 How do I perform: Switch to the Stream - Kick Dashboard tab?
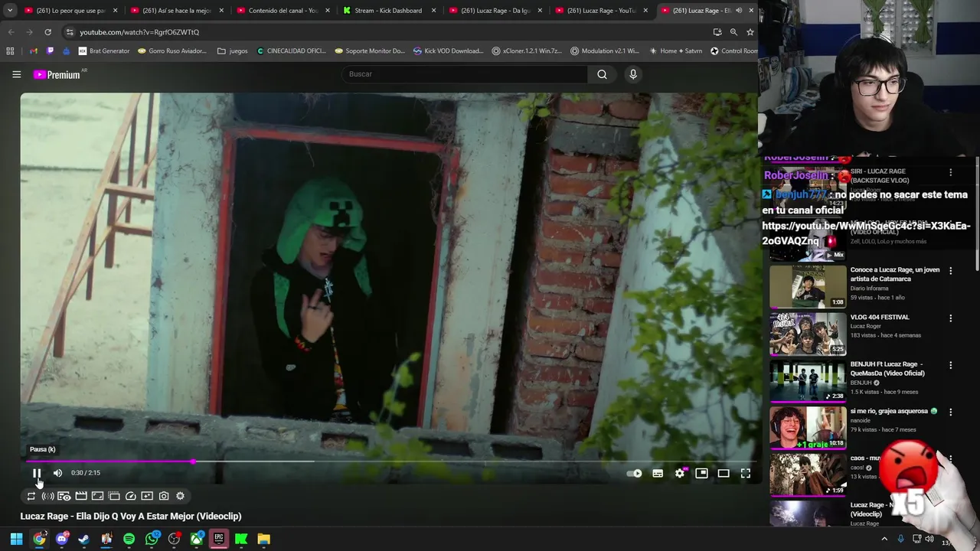(389, 11)
